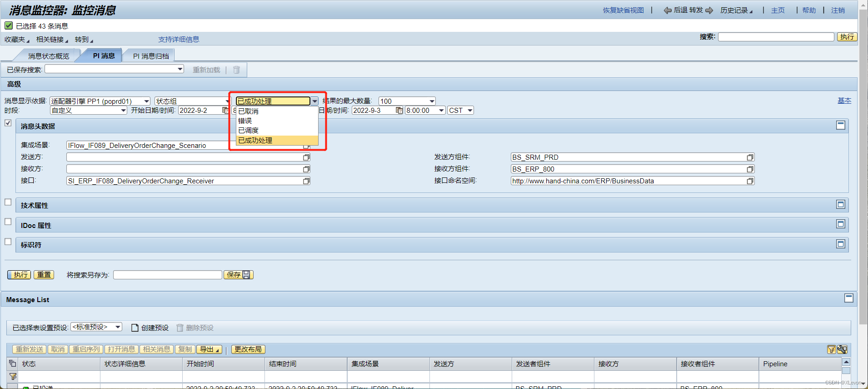Click the top 搜索 input field
This screenshot has width=868, height=389.
(776, 37)
